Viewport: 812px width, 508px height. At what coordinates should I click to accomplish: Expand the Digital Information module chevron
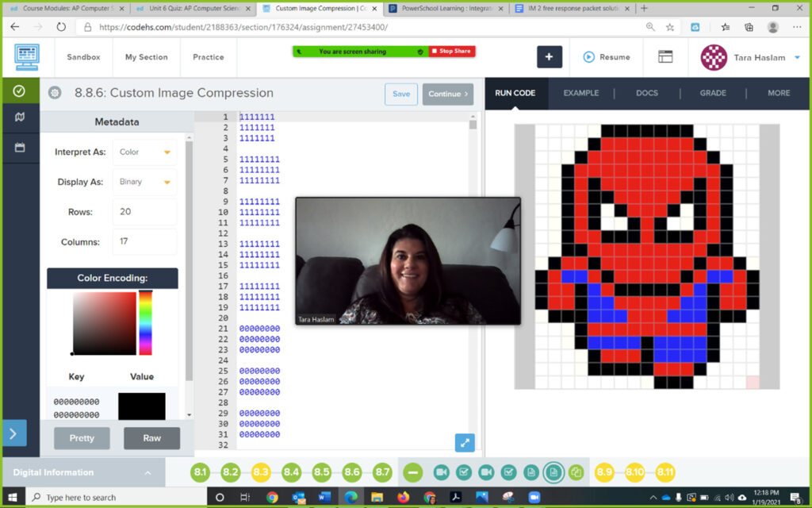[147, 473]
